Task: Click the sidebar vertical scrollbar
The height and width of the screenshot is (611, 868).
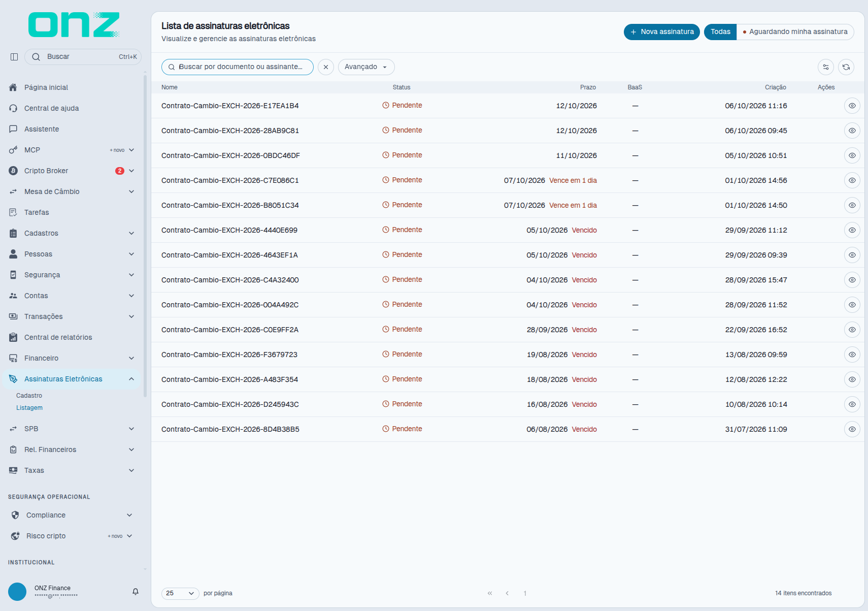Action: point(145,236)
